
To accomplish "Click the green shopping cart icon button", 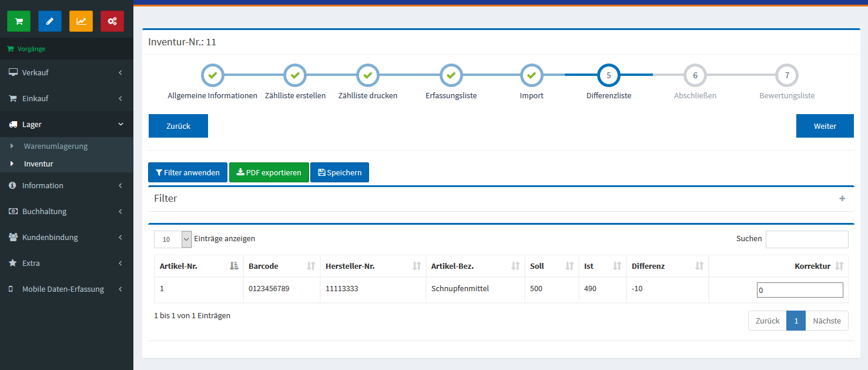I will click(19, 21).
